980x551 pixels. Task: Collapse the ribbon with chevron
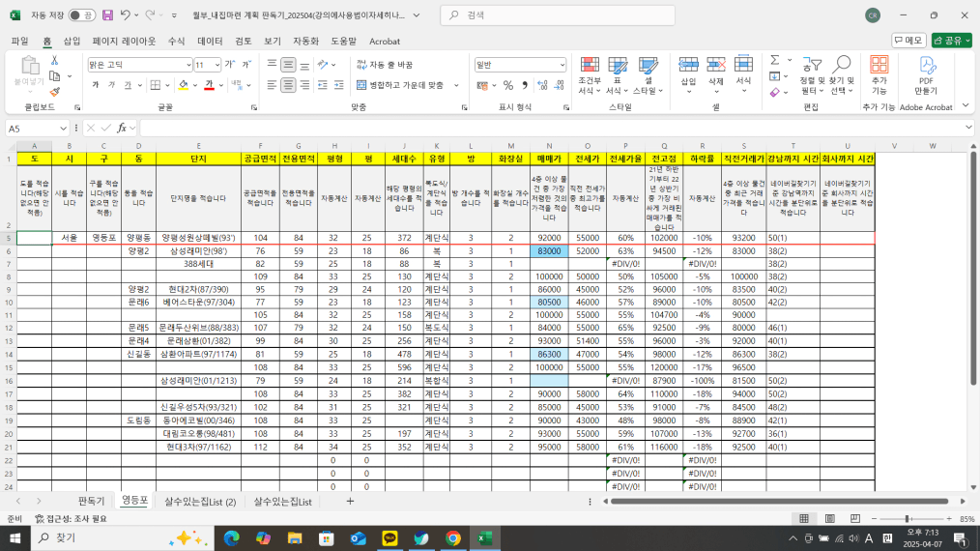(x=966, y=106)
